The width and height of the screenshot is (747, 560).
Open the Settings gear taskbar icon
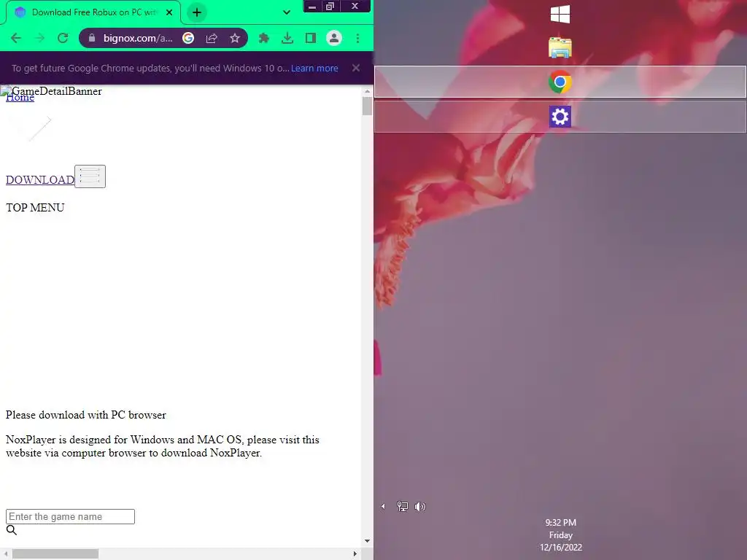tap(560, 117)
